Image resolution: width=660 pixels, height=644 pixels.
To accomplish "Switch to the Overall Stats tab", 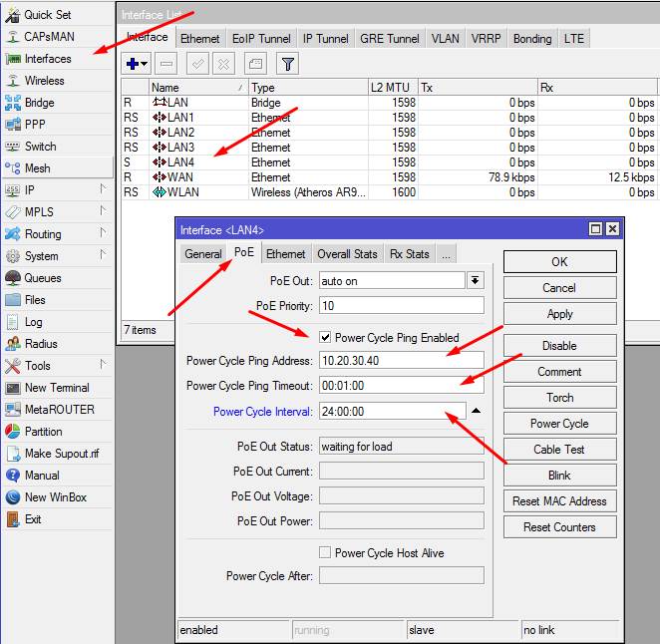I will click(x=347, y=254).
